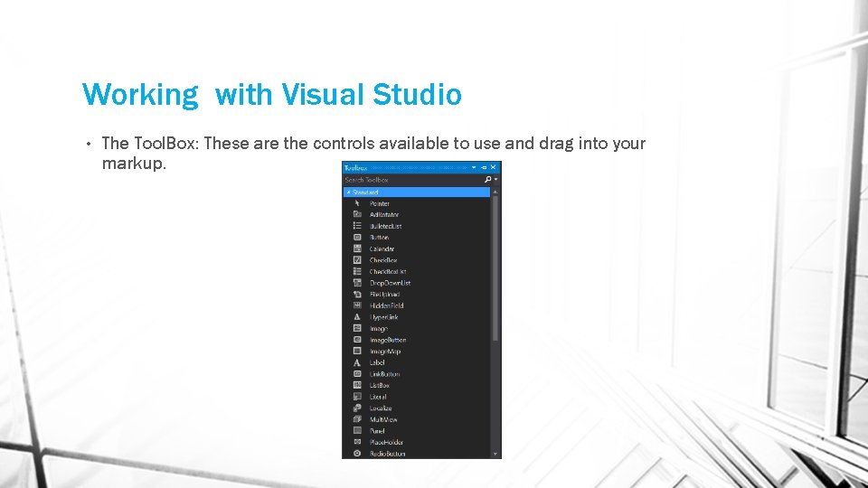Pick the ImageButton control icon

[357, 340]
